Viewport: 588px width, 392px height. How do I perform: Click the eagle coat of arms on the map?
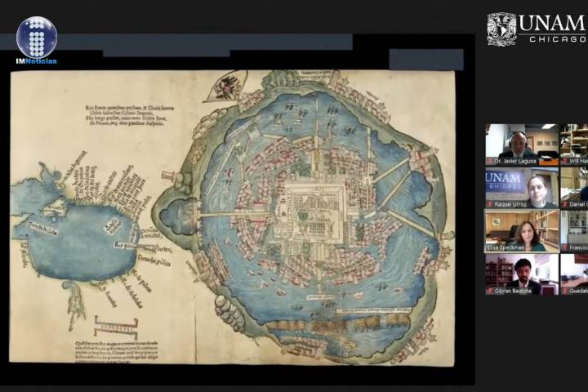[x=227, y=86]
